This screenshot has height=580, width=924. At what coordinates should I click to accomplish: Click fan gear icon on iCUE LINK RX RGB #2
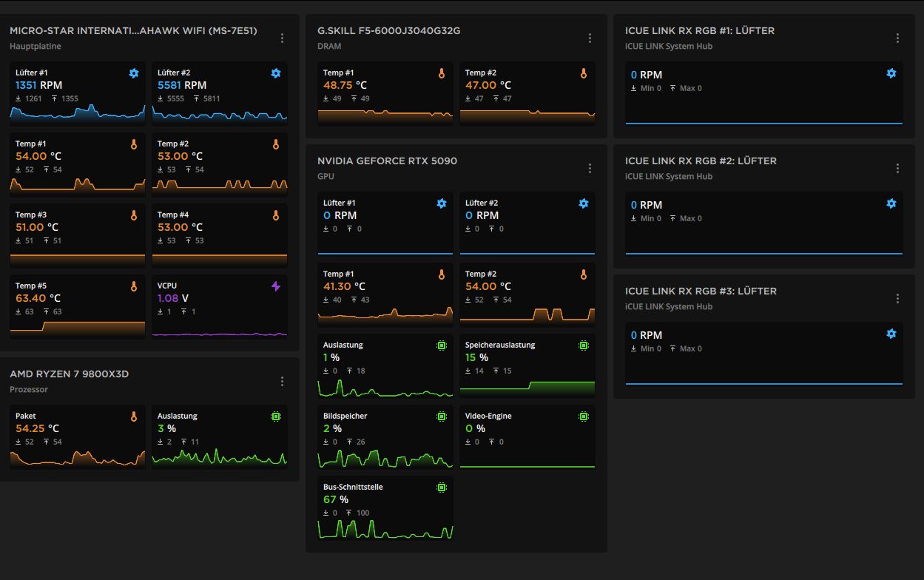tap(891, 203)
